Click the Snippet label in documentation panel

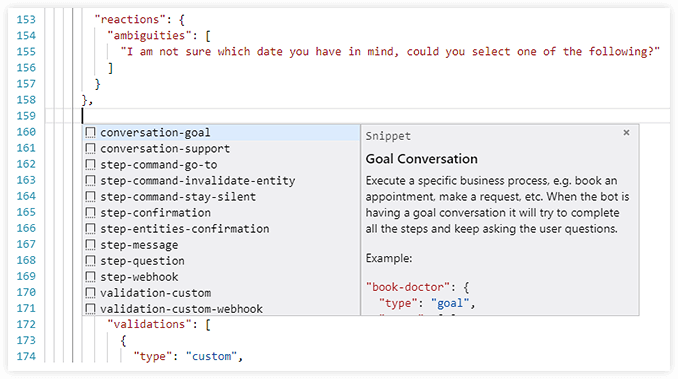(388, 136)
